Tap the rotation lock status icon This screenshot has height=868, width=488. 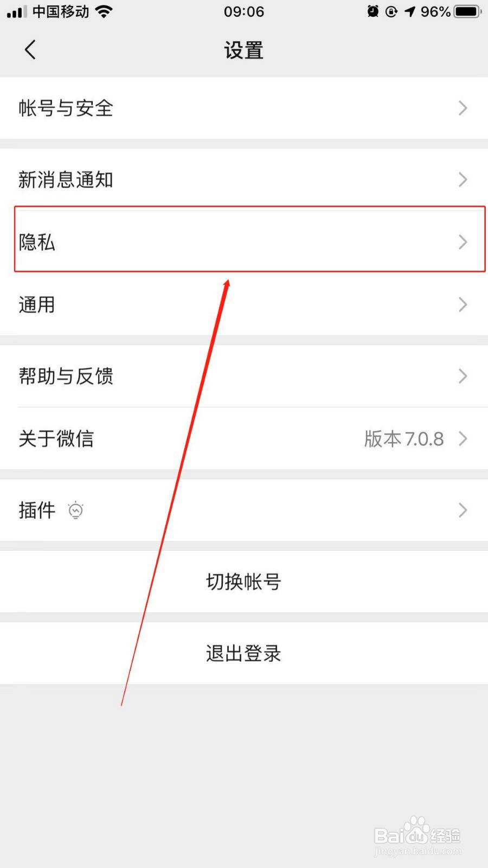(x=391, y=11)
